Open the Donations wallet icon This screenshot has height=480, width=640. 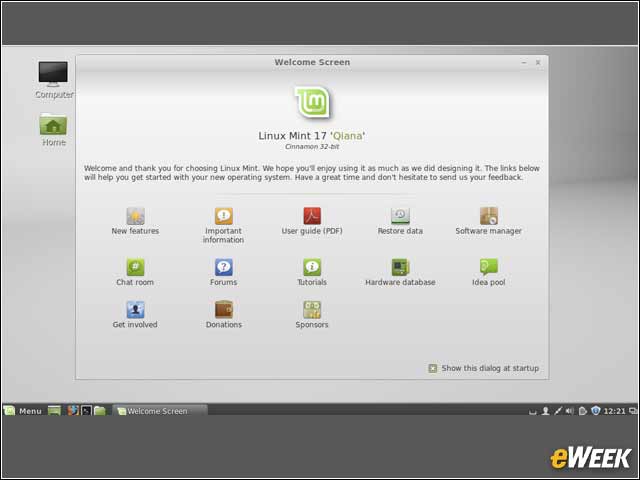point(224,310)
